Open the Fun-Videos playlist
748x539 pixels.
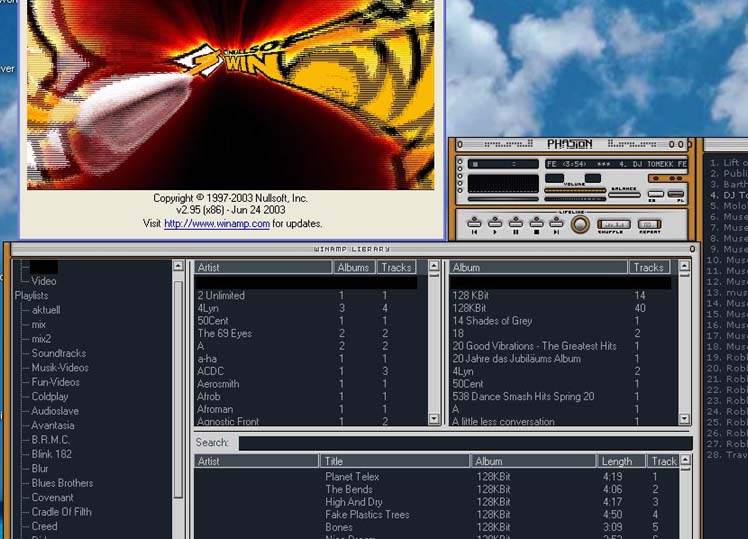[55, 382]
